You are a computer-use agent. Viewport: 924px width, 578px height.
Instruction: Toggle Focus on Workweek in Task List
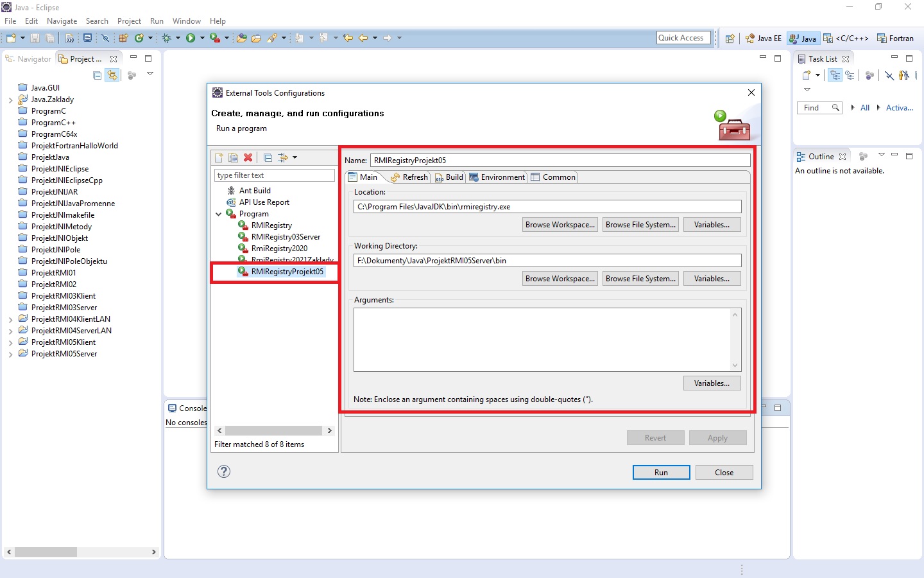click(x=869, y=75)
